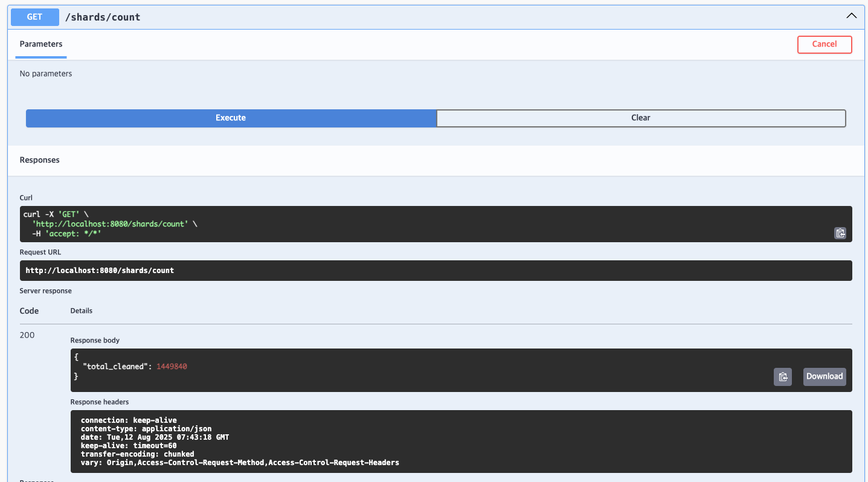The image size is (868, 482).
Task: Click the total_cleaned value 1449840
Action: coord(172,367)
